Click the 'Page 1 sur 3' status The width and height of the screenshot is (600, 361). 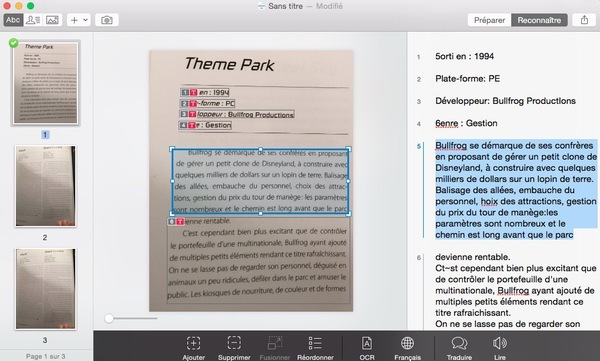click(46, 356)
